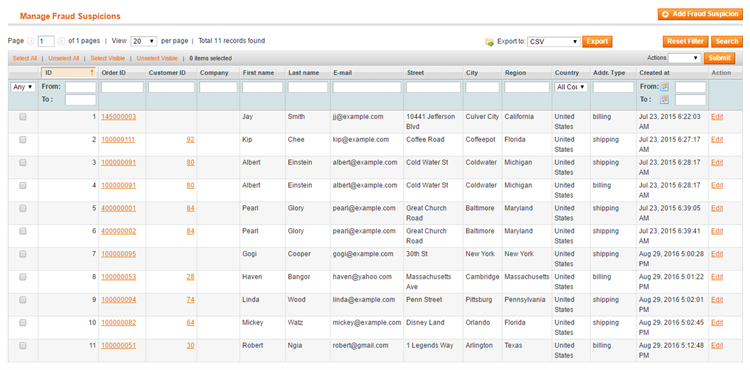Open order 100000095 link
This screenshot has width=750, height=370.
(x=119, y=254)
